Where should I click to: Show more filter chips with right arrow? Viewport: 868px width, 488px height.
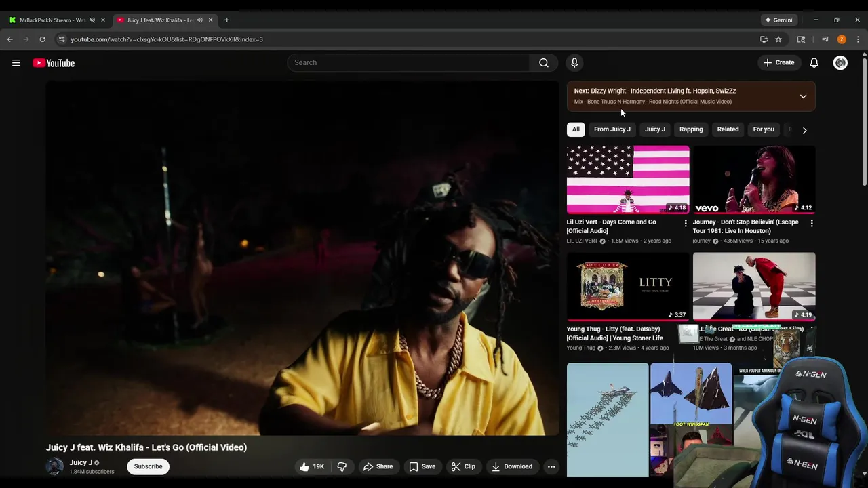pos(804,129)
